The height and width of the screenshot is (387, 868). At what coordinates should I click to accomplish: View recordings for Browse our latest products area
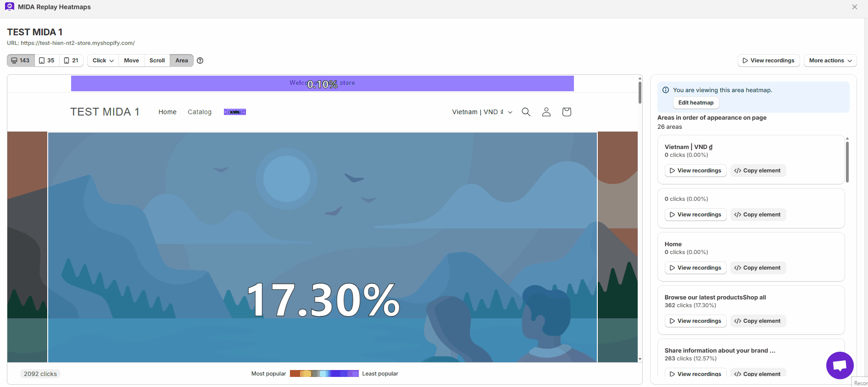coord(696,321)
